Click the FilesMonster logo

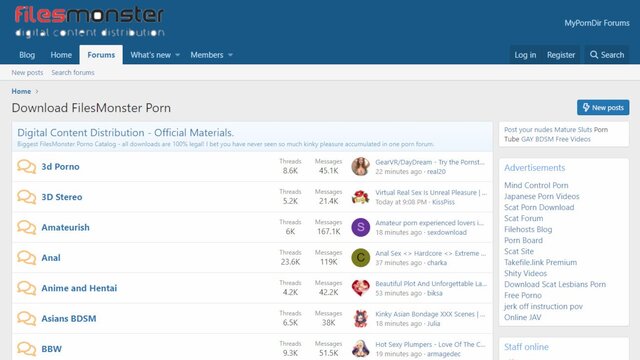click(x=89, y=22)
